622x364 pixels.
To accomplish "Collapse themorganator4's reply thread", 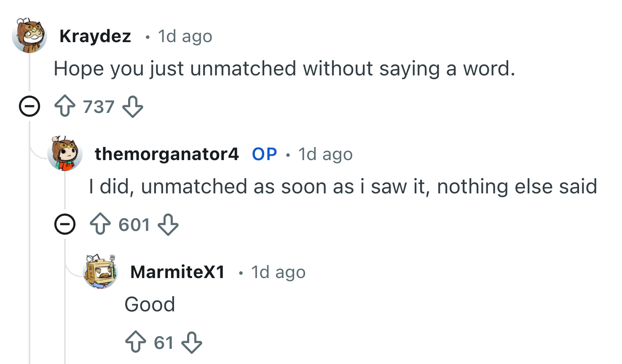I will [65, 224].
